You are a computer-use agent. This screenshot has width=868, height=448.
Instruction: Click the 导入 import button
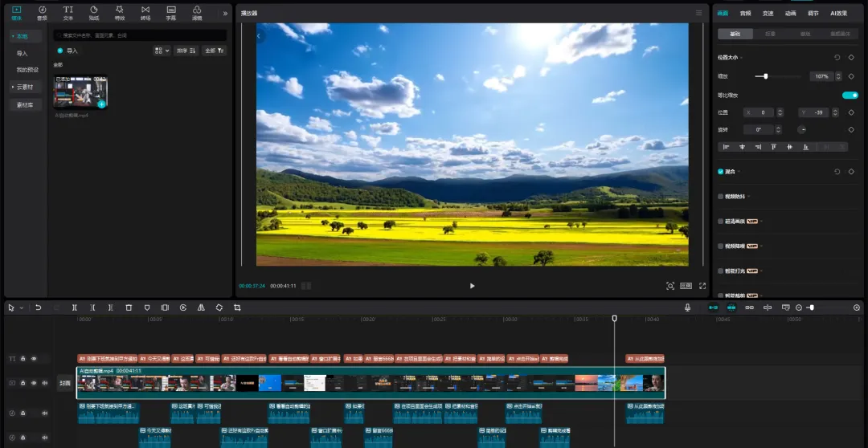pyautogui.click(x=68, y=51)
